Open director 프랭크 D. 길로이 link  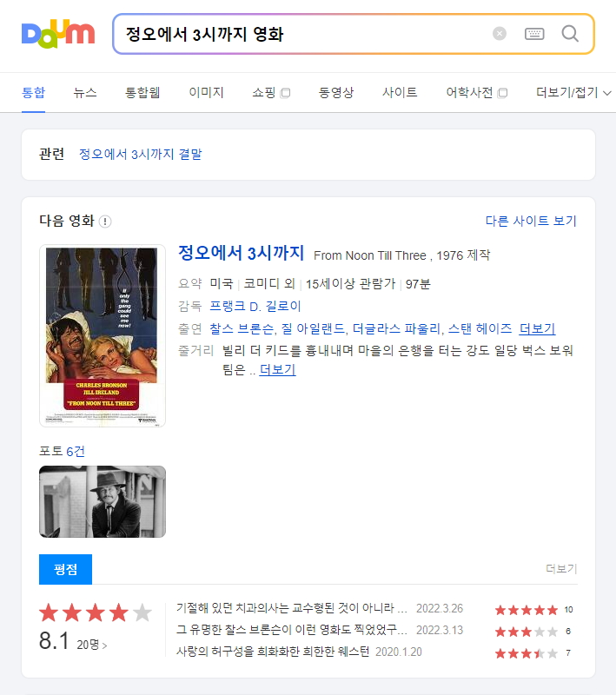255,307
